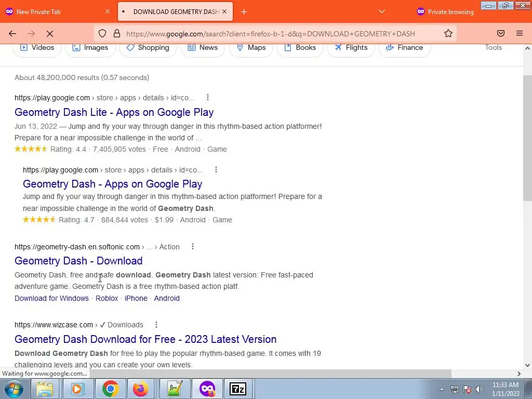The width and height of the screenshot is (532, 399).
Task: Open more options for Geometry Dash Lite result
Action: click(208, 97)
